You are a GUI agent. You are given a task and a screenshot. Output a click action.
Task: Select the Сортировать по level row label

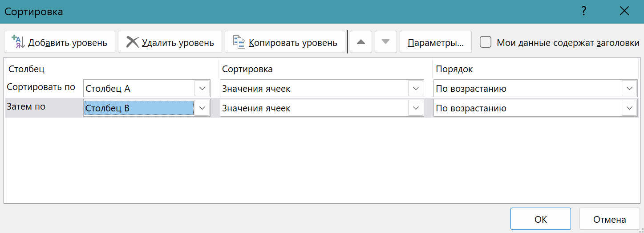tap(41, 87)
